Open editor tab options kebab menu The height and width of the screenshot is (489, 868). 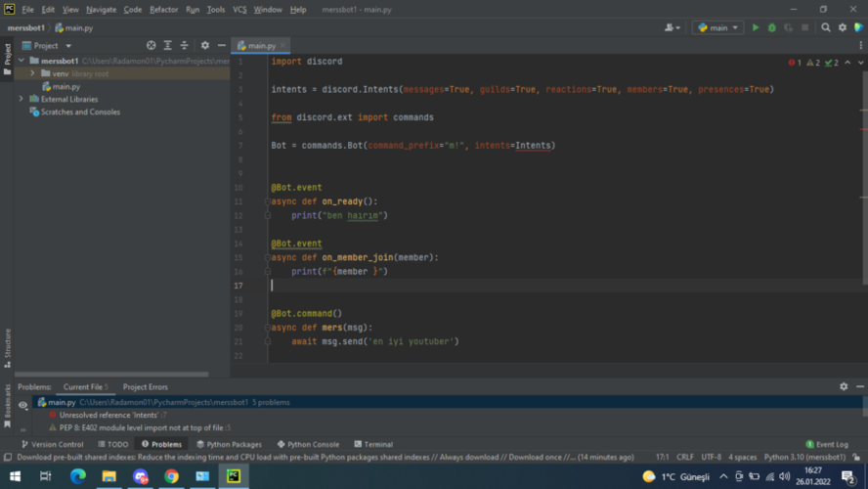tap(861, 45)
